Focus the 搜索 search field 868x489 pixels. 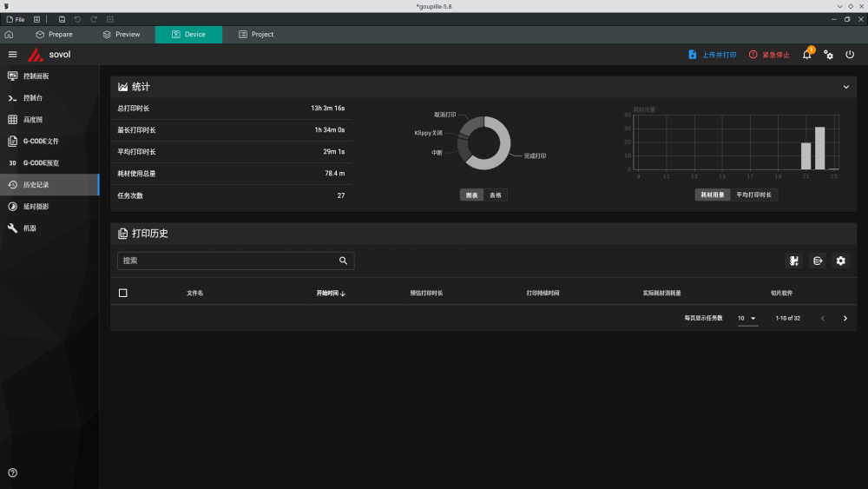[x=236, y=261]
